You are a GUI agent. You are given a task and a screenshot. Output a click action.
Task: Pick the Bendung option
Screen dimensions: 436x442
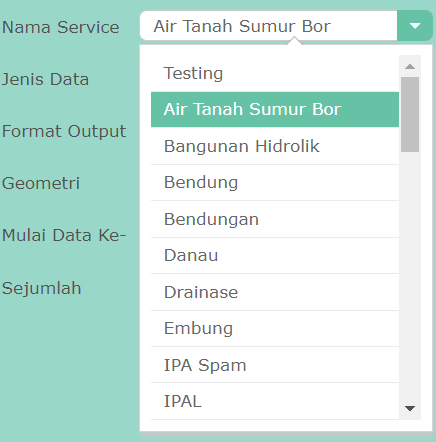[x=275, y=182]
